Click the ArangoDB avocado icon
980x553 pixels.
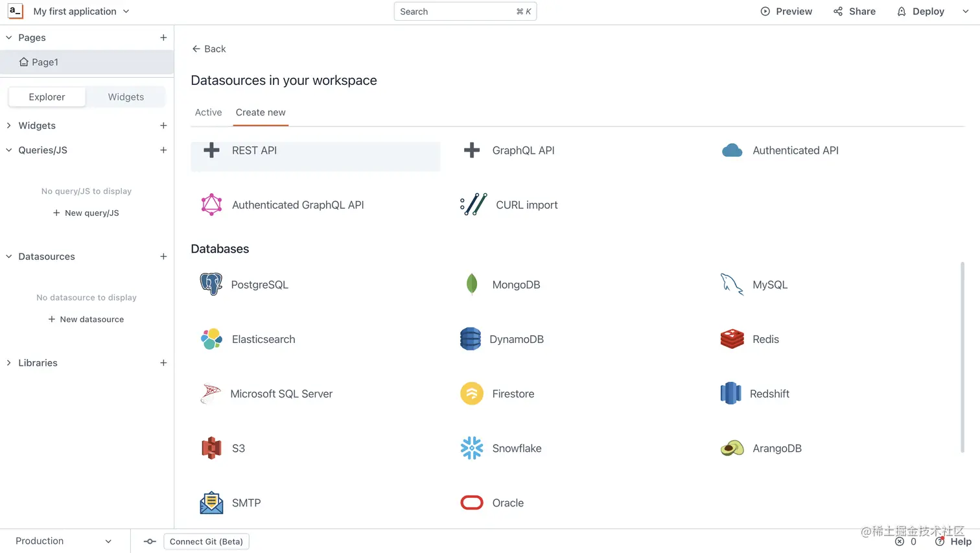pyautogui.click(x=732, y=448)
